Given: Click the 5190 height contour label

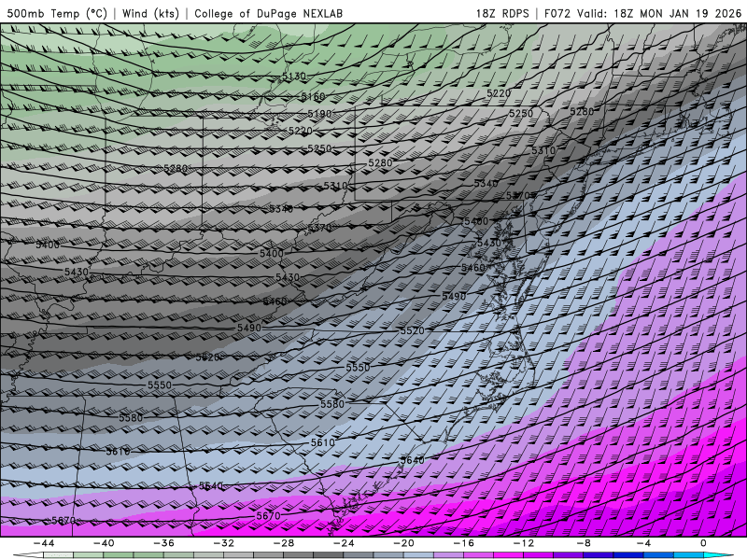Looking at the screenshot, I should (x=319, y=114).
